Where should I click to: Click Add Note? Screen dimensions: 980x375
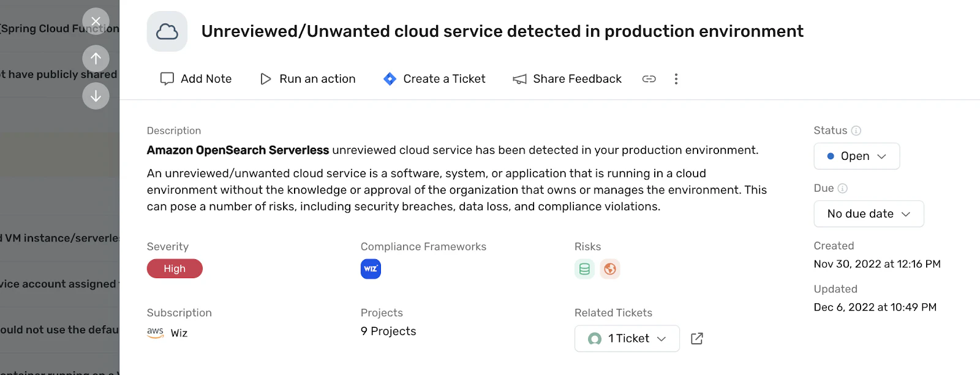pos(196,79)
